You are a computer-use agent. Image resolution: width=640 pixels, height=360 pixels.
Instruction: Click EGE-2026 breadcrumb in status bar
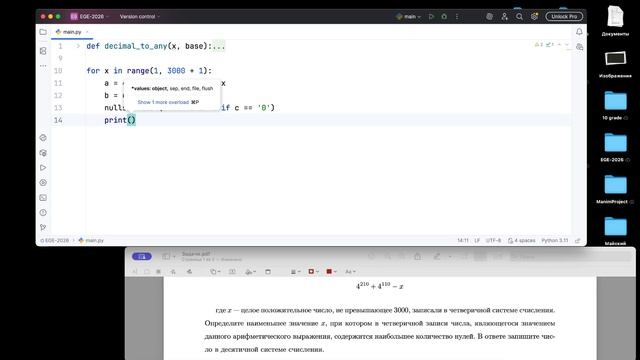[x=55, y=240]
